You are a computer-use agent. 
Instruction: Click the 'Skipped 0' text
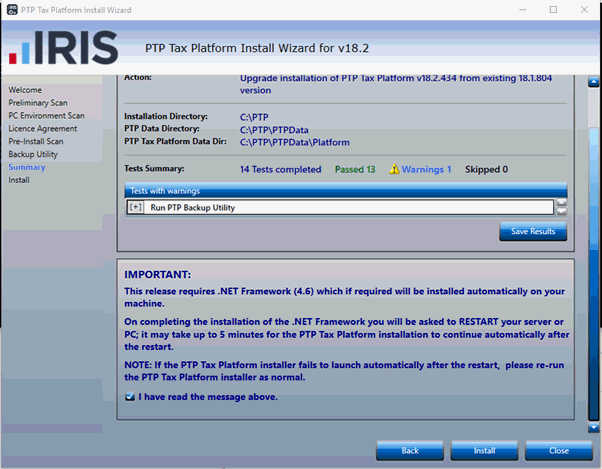click(486, 169)
